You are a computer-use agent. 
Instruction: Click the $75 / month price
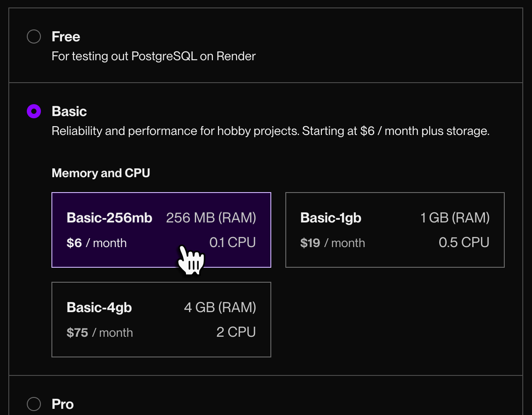pos(100,333)
